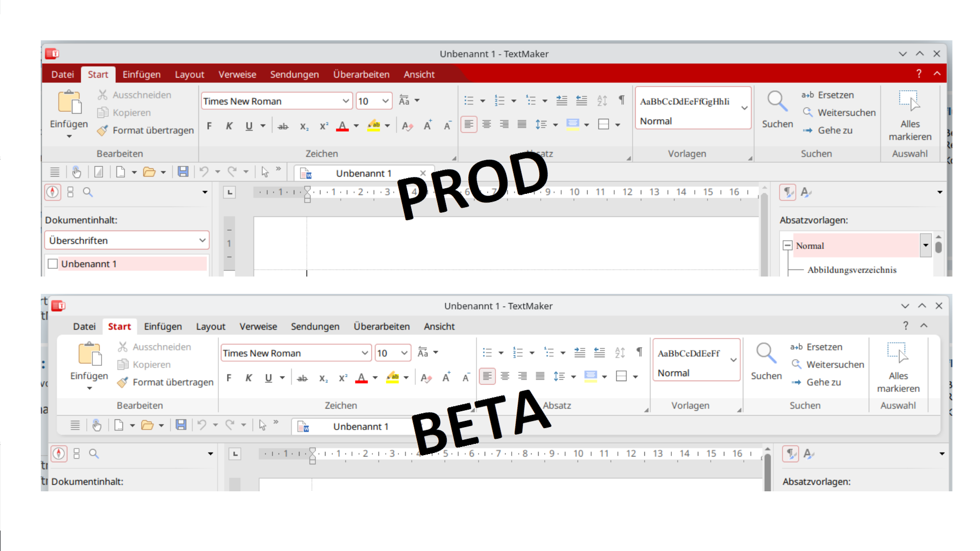Open font size dropdown in PROD window
Screen dimensions: 980x551
click(386, 101)
